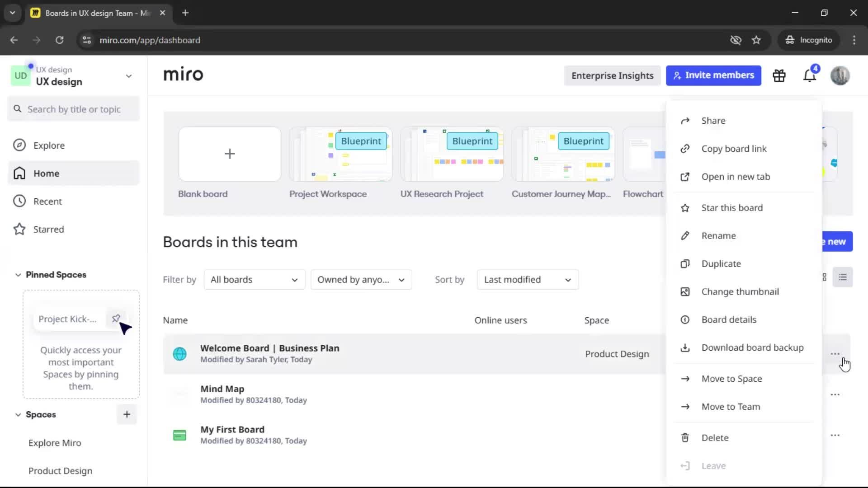The width and height of the screenshot is (868, 488).
Task: Open Recent boards in sidebar
Action: coord(74,202)
